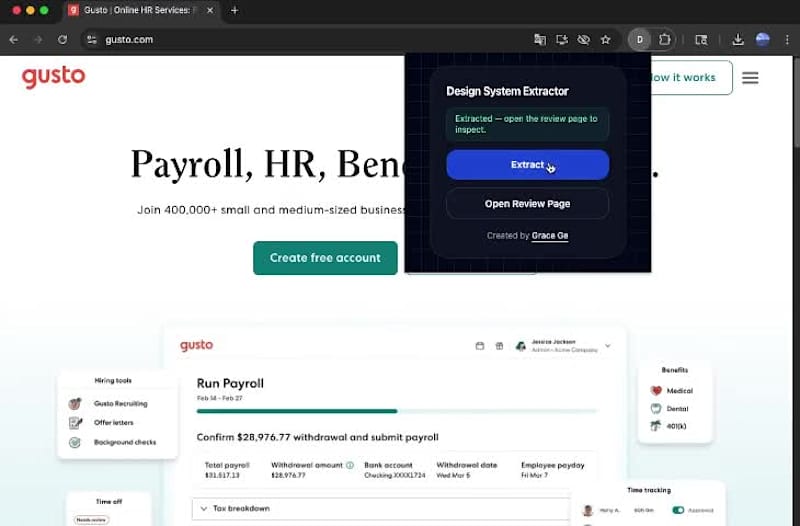Viewport: 800px width, 526px height.
Task: Click the '$31,517.13' total payroll value
Action: click(x=222, y=475)
